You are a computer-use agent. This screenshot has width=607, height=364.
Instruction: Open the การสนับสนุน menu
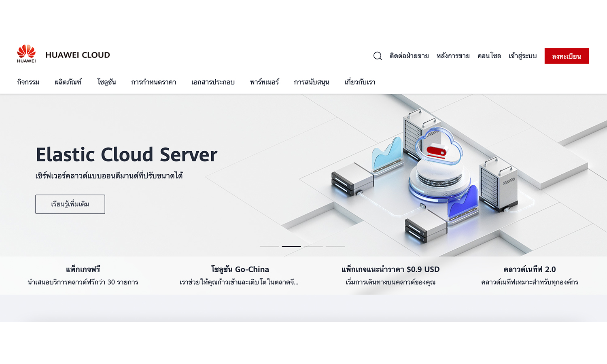coord(312,82)
